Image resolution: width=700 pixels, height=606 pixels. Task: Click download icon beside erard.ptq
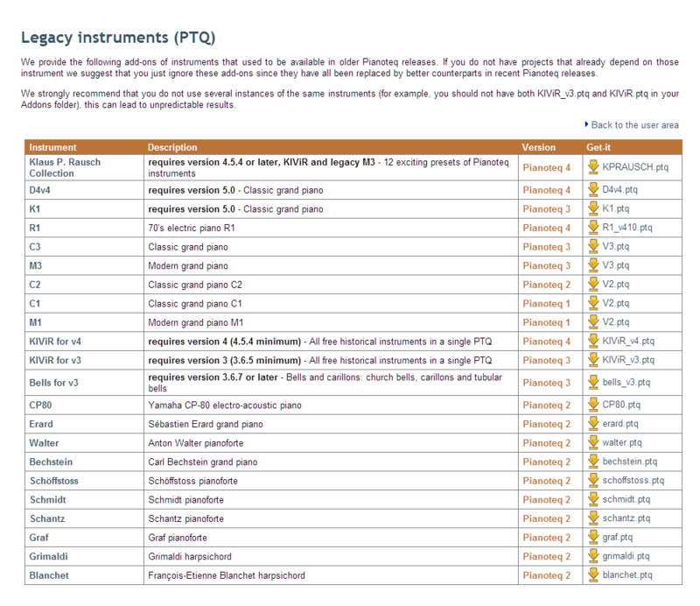pos(593,424)
